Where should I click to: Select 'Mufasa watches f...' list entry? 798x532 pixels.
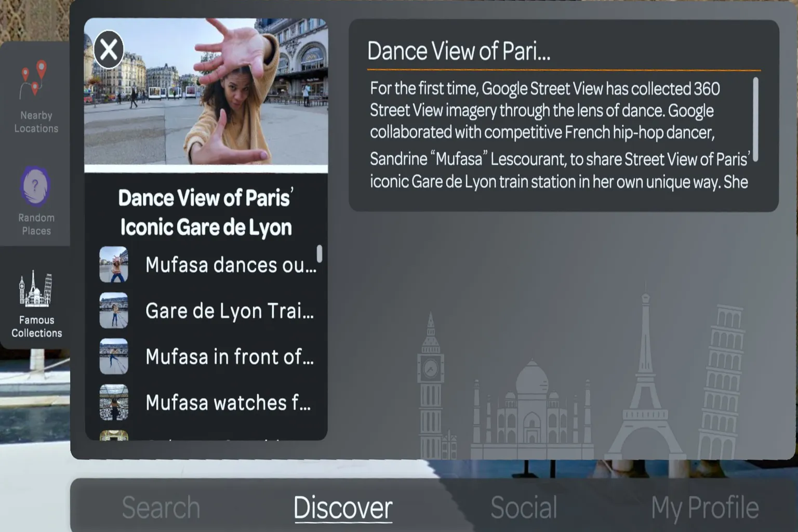[208, 402]
